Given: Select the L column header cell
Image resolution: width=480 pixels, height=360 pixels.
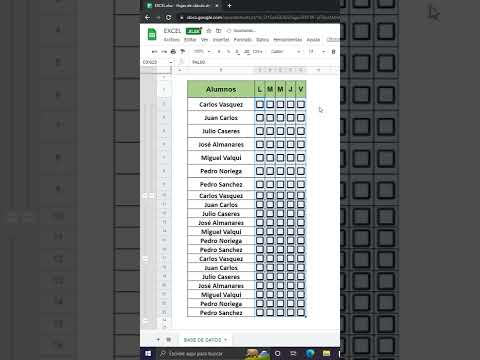Looking at the screenshot, I should point(260,89).
